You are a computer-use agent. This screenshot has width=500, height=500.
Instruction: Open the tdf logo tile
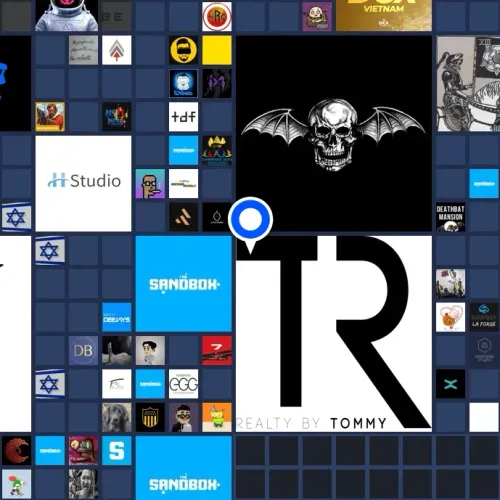[x=183, y=117]
